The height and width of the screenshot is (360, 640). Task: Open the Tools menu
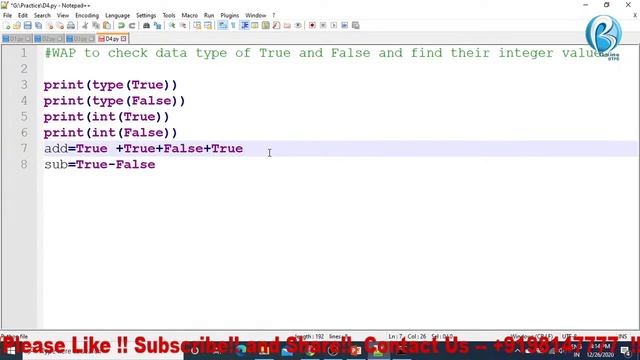pos(169,16)
